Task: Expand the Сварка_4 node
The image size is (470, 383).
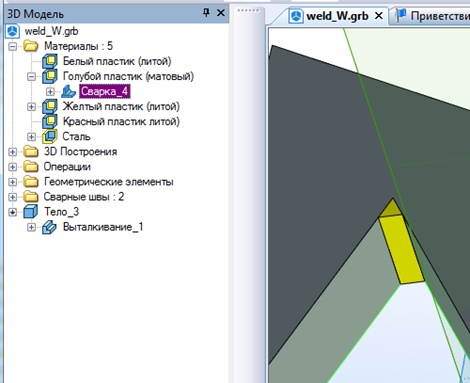Action: click(x=50, y=91)
